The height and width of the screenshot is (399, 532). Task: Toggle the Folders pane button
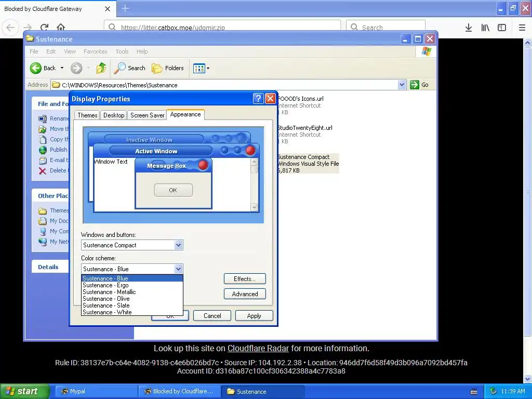[x=168, y=68]
